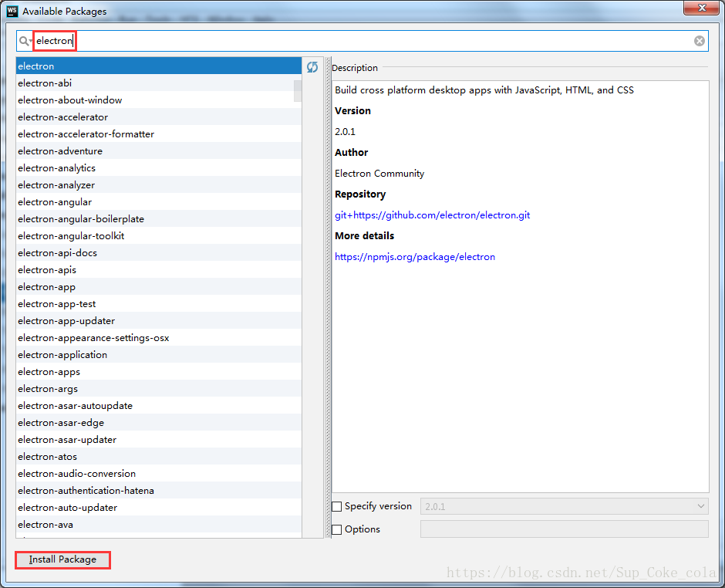Select electron-args package
The image size is (725, 588).
tap(159, 389)
